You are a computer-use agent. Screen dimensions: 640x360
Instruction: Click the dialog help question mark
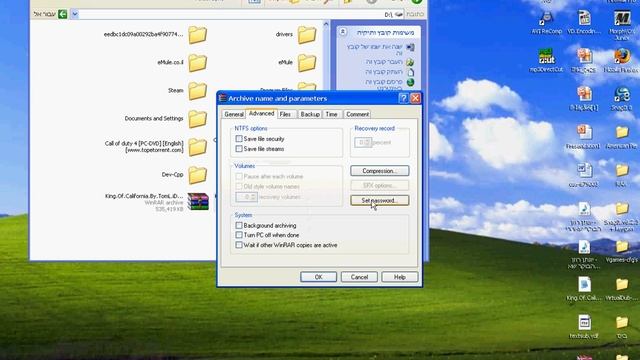403,98
